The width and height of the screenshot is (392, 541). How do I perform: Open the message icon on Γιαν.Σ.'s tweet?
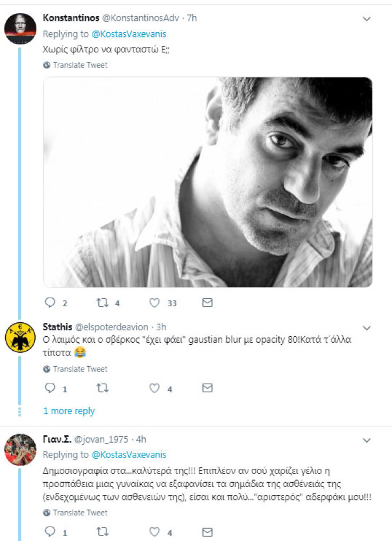pos(206,531)
